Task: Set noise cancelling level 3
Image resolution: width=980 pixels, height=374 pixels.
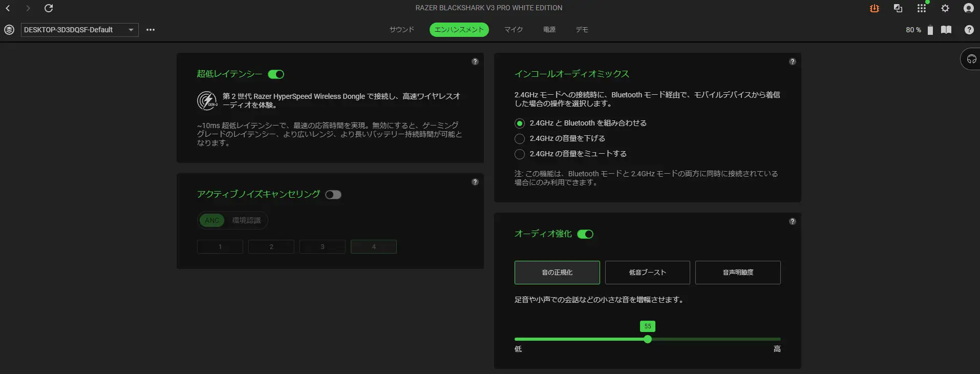Action: 323,247
